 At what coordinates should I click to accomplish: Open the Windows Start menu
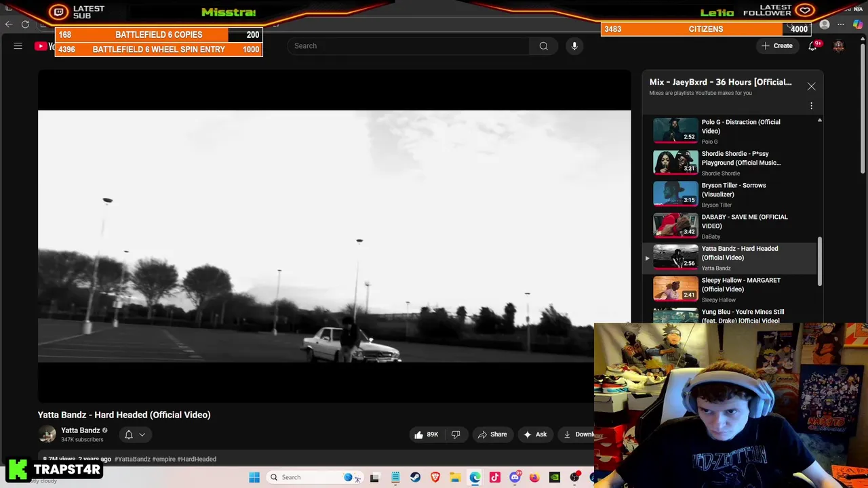click(x=254, y=477)
